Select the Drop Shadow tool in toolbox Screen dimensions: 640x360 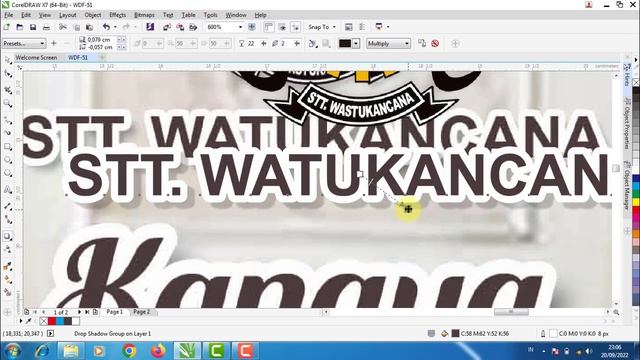(x=7, y=236)
